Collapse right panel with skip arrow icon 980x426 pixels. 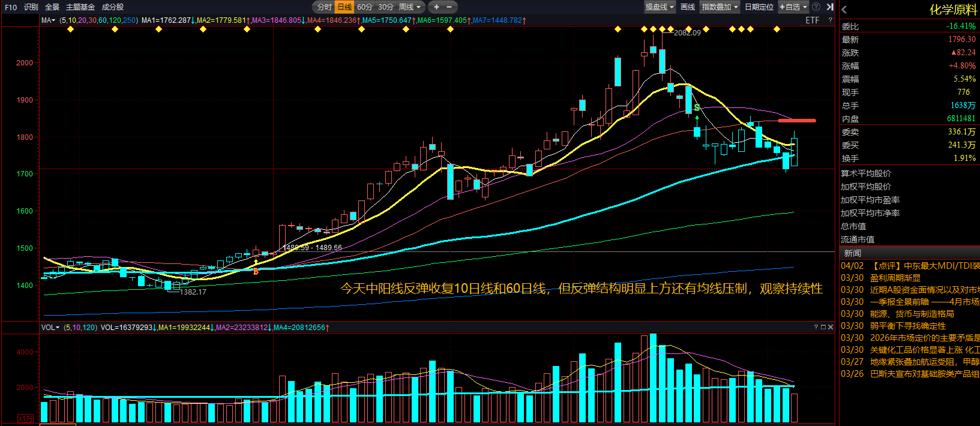[x=830, y=7]
